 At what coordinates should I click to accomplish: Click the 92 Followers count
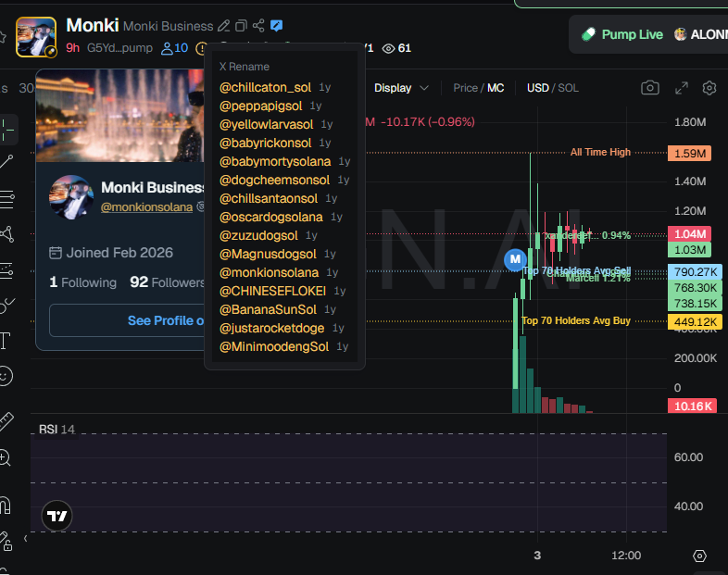pyautogui.click(x=167, y=282)
